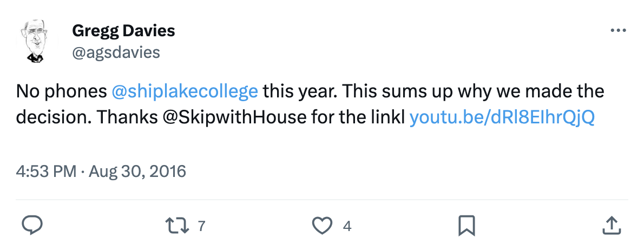This screenshot has width=644, height=250.
Task: Click the words "No phones" in the tweet
Action: click(62, 91)
